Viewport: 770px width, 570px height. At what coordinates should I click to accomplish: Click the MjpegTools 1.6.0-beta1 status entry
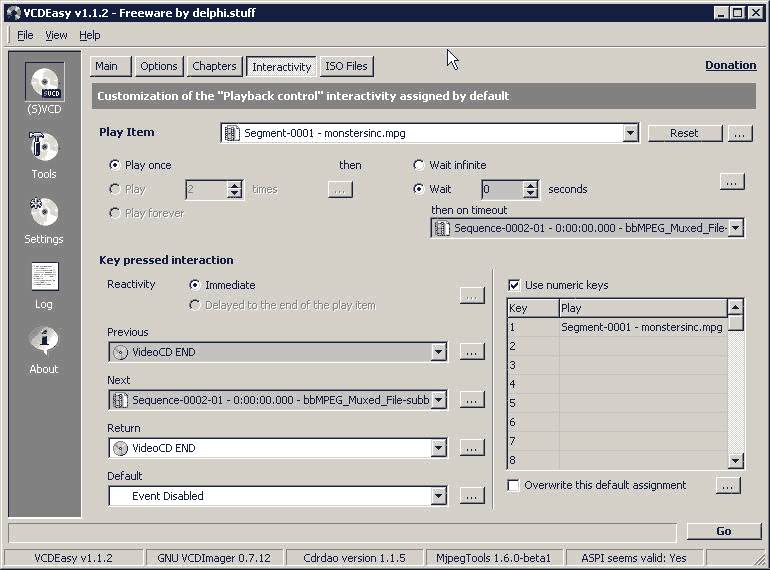[x=493, y=558]
